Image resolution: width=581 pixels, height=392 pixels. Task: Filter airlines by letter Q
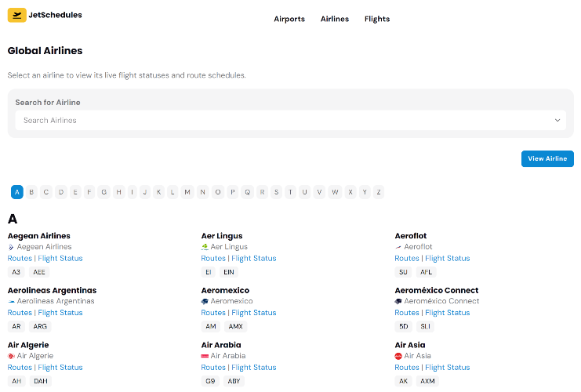coord(248,192)
